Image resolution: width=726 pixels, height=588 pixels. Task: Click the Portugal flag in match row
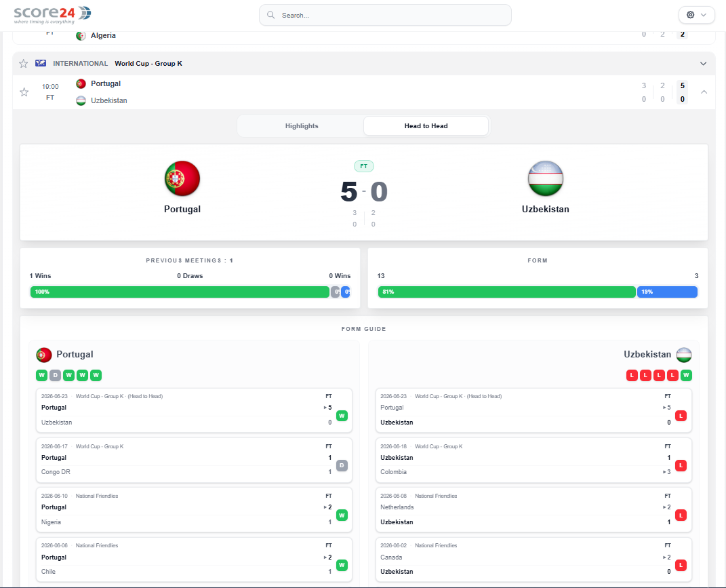pos(81,84)
